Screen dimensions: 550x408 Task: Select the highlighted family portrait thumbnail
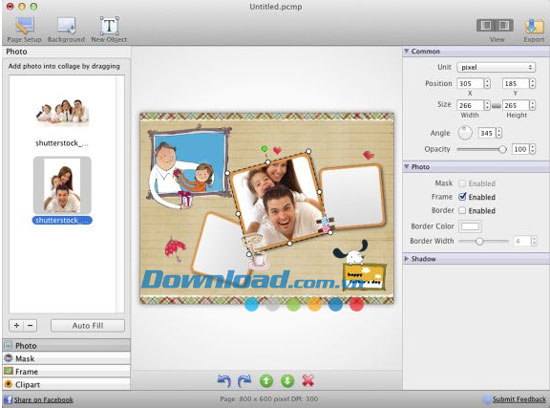click(x=62, y=185)
